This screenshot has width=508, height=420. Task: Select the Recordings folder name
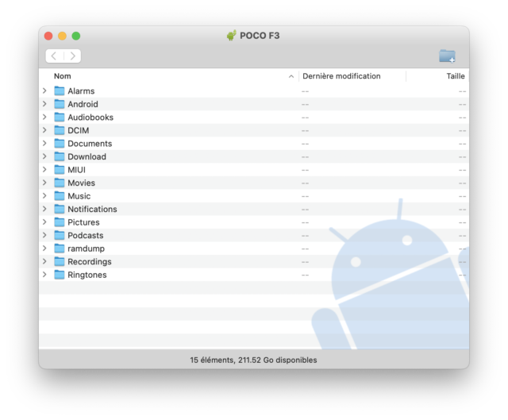[90, 261]
